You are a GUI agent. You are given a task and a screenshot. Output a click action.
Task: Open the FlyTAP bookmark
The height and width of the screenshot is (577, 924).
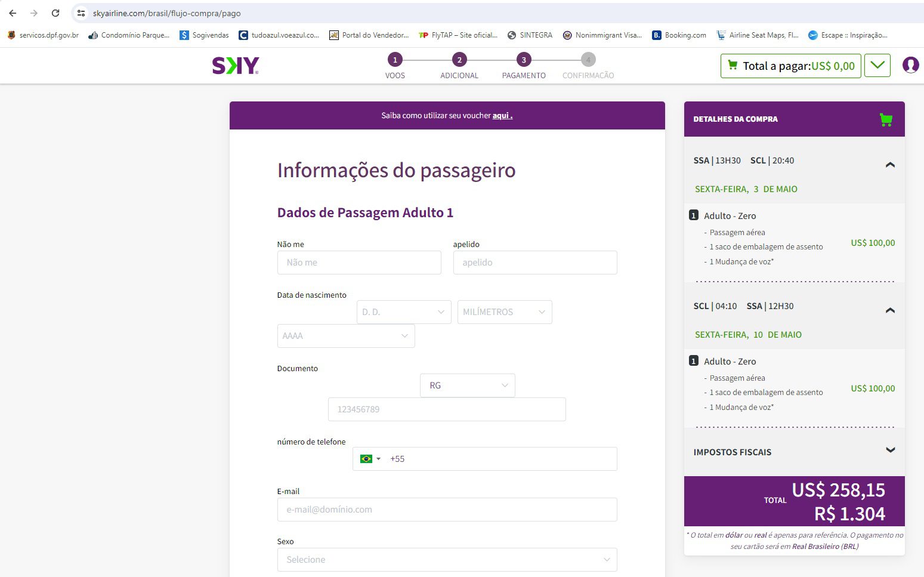click(x=458, y=35)
